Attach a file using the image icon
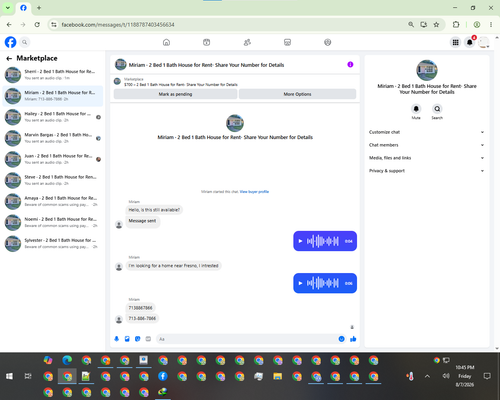The height and width of the screenshot is (400, 500). (x=127, y=339)
